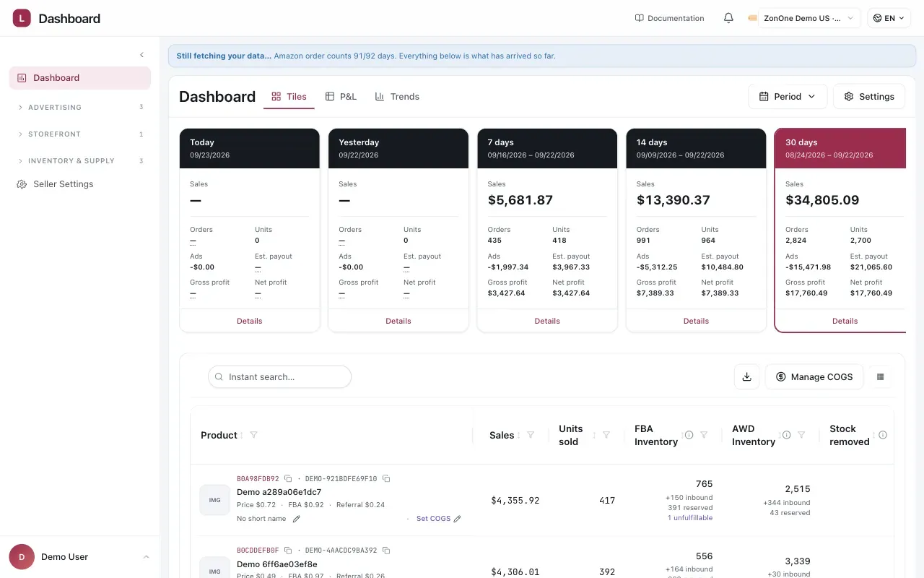Select Dashboard in the sidebar
Image resolution: width=924 pixels, height=578 pixels.
pos(80,78)
